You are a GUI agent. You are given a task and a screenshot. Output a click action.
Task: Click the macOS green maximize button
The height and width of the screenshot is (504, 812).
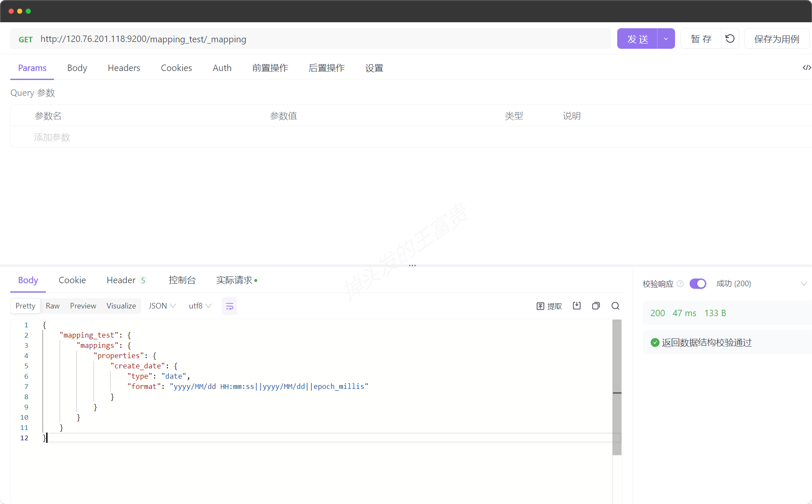(x=28, y=11)
